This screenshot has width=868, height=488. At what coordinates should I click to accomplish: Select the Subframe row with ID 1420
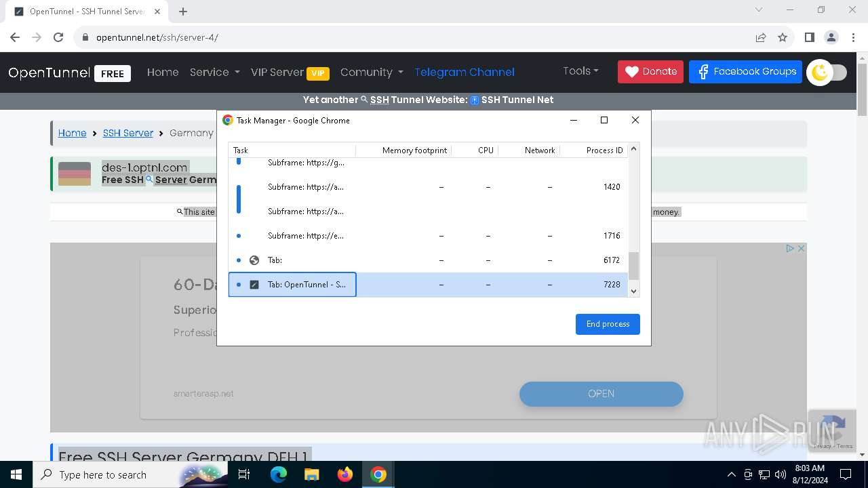point(429,187)
